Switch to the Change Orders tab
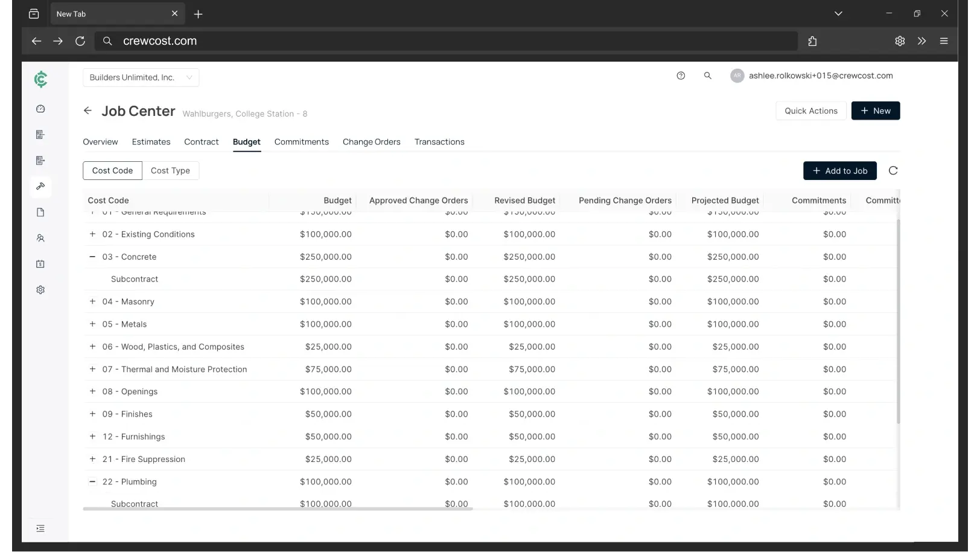Viewport: 980px width, 552px height. click(x=371, y=142)
